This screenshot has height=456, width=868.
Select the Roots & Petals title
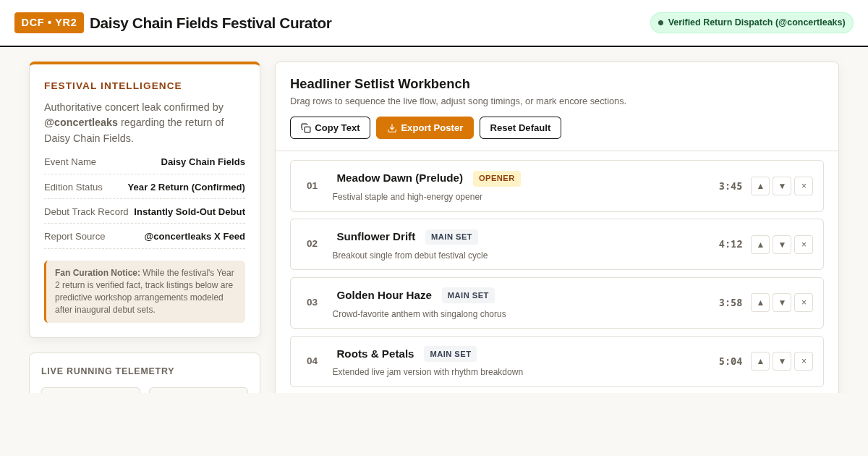click(375, 354)
